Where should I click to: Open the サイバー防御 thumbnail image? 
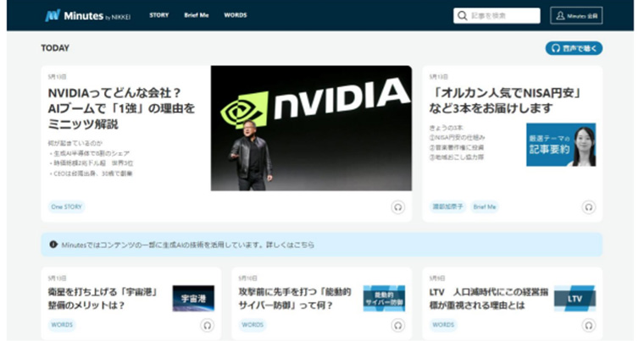[x=384, y=299]
